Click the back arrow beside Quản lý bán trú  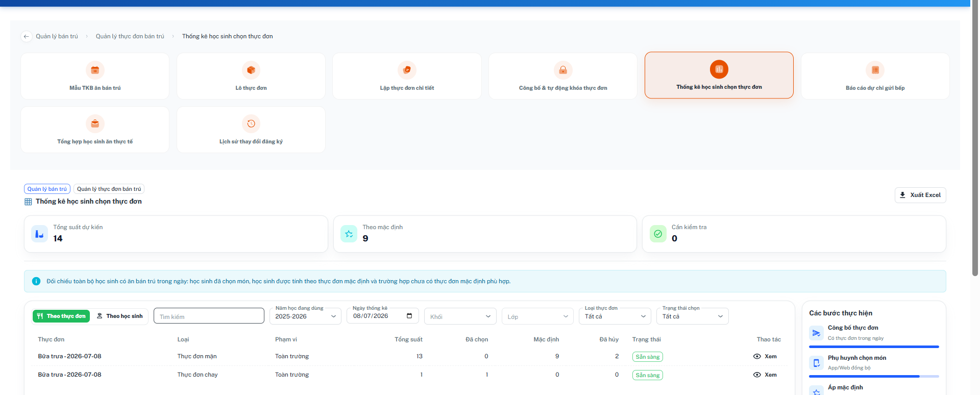tap(27, 36)
